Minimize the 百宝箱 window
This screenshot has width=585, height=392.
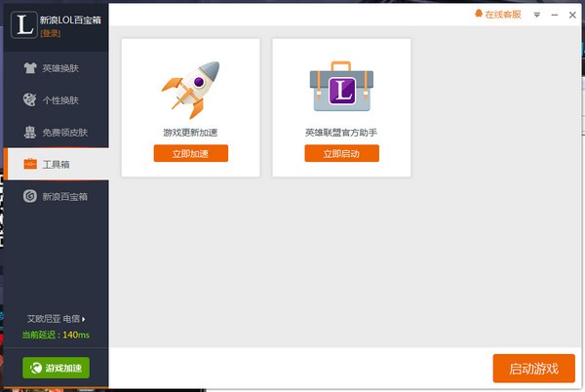(x=553, y=15)
